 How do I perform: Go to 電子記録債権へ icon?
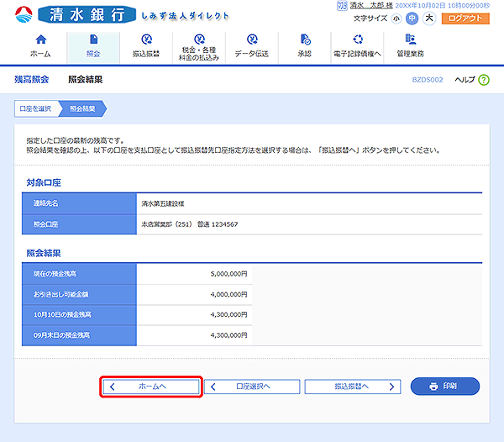coord(357,39)
